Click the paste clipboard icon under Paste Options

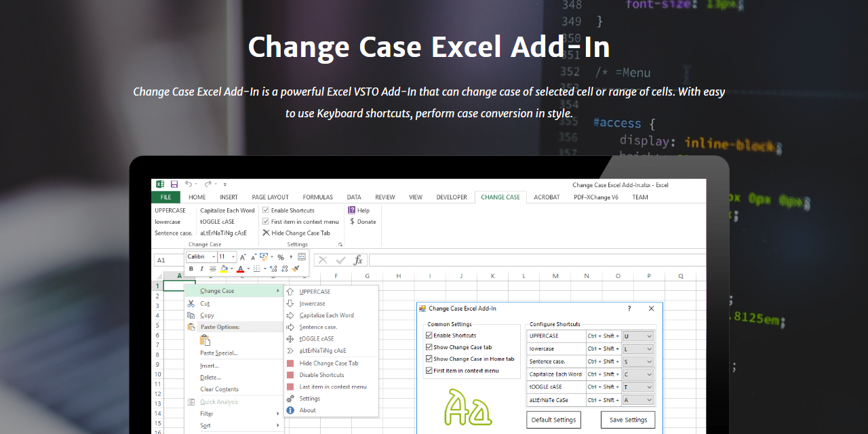pyautogui.click(x=205, y=340)
